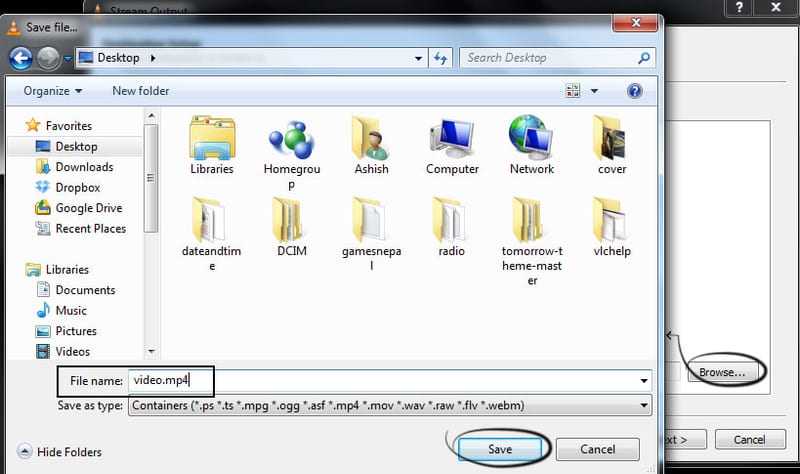The height and width of the screenshot is (474, 800).
Task: Select the Libraries group in sidebar
Action: click(x=57, y=269)
